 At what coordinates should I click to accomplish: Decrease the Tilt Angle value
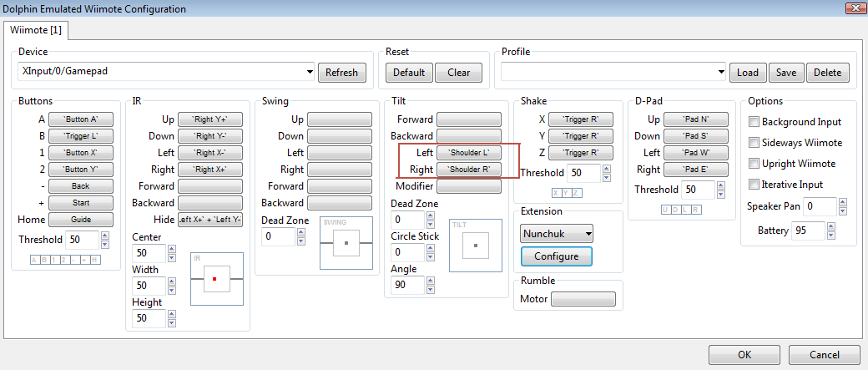(x=430, y=290)
